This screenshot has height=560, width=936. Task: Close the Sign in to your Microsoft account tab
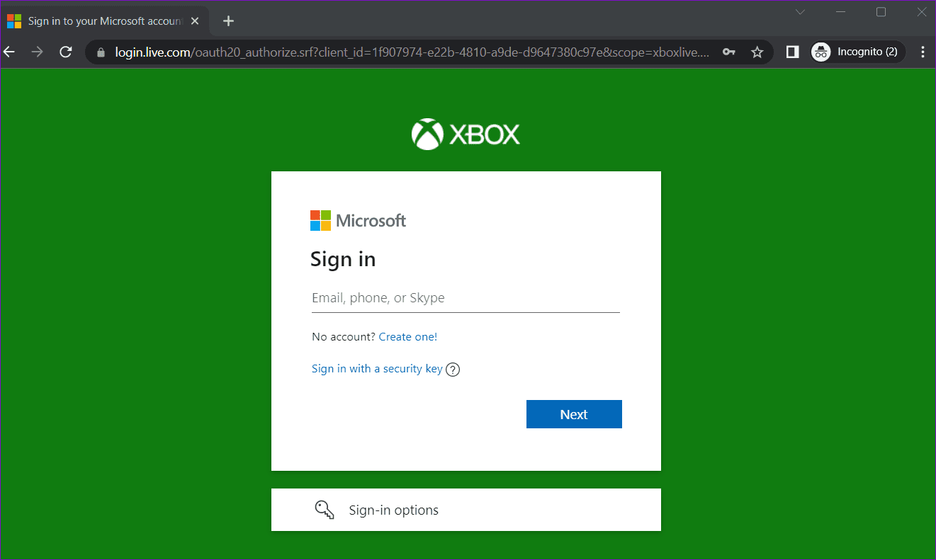pos(195,21)
